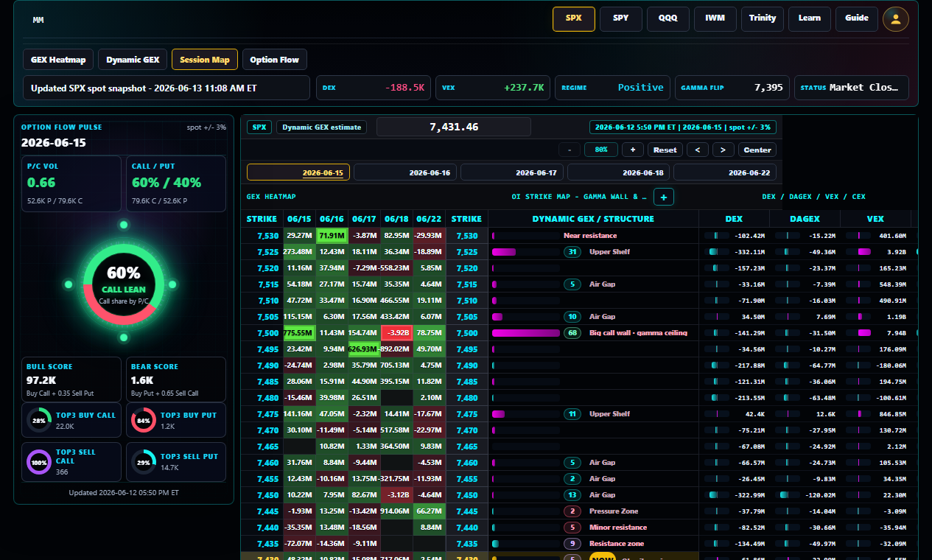Viewport: 932px width, 560px height.
Task: Select the 2026-06-17 expiry tab
Action: [512, 172]
